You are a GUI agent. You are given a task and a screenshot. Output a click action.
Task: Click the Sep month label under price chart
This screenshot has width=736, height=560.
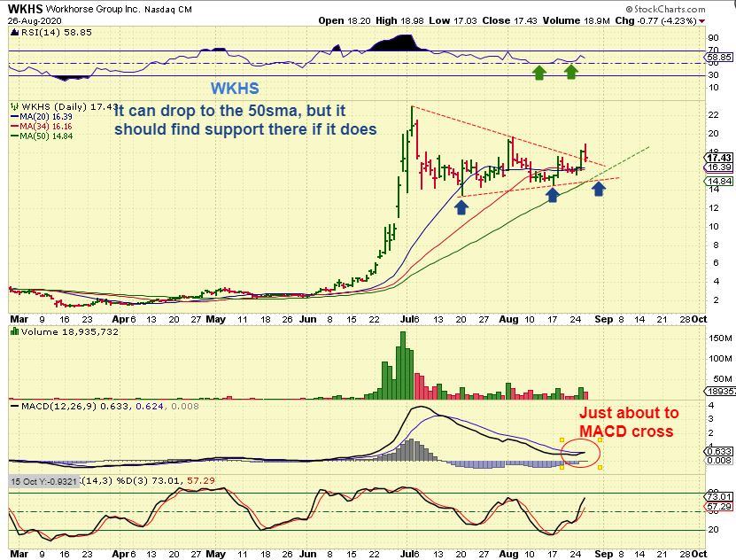604,319
